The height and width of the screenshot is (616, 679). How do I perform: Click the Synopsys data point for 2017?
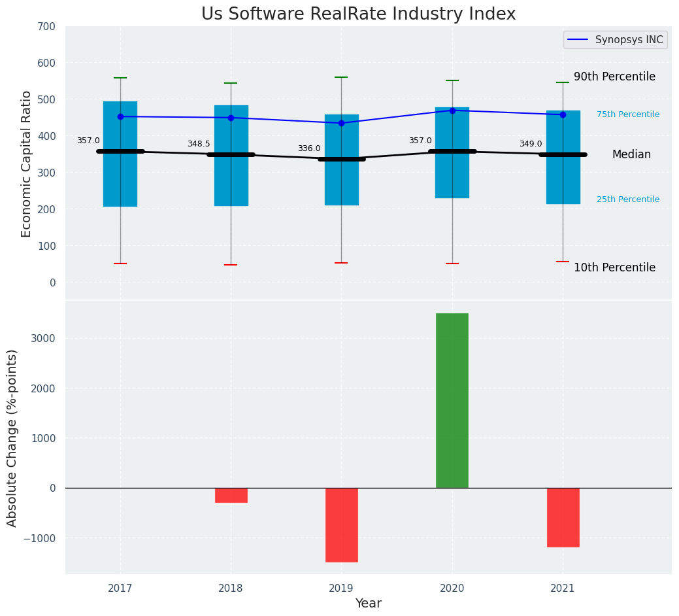coord(120,116)
